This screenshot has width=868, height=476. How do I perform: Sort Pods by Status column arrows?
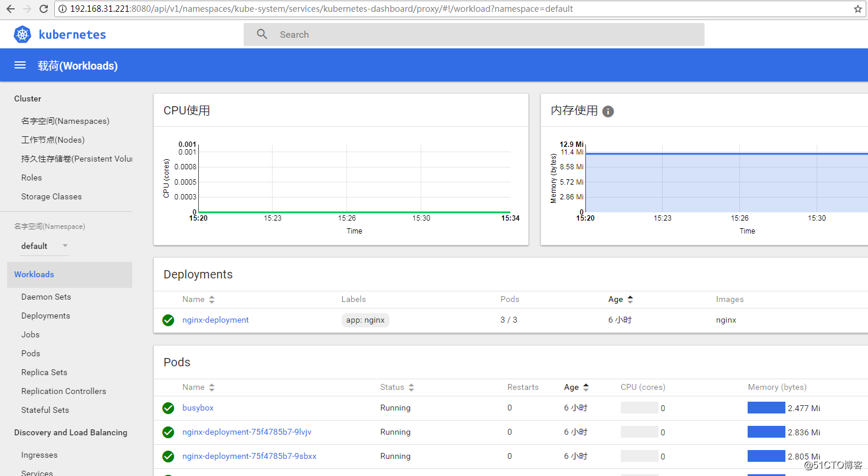(411, 388)
